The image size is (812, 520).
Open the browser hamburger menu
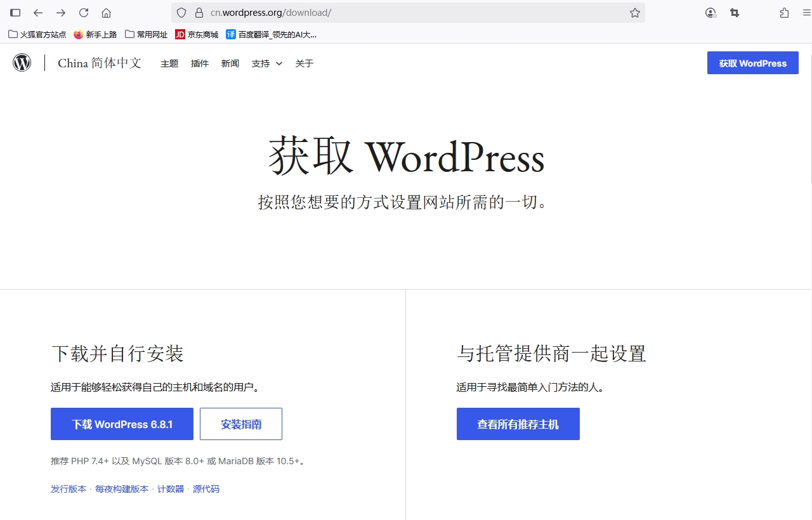coord(806,13)
